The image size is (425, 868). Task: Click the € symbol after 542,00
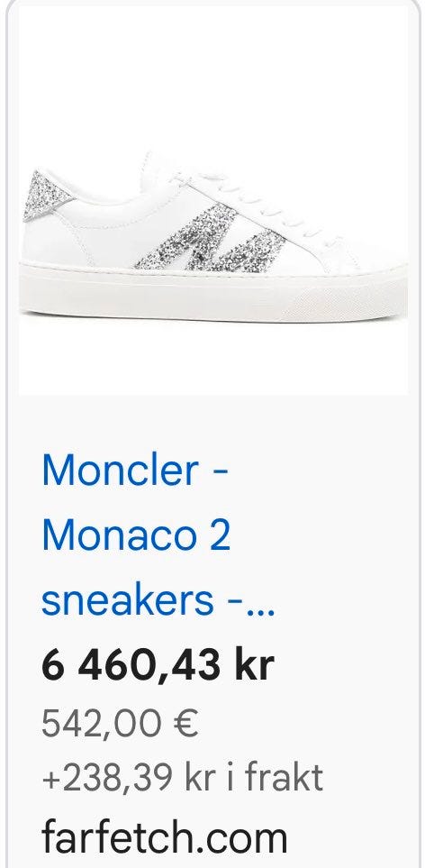coord(187,723)
